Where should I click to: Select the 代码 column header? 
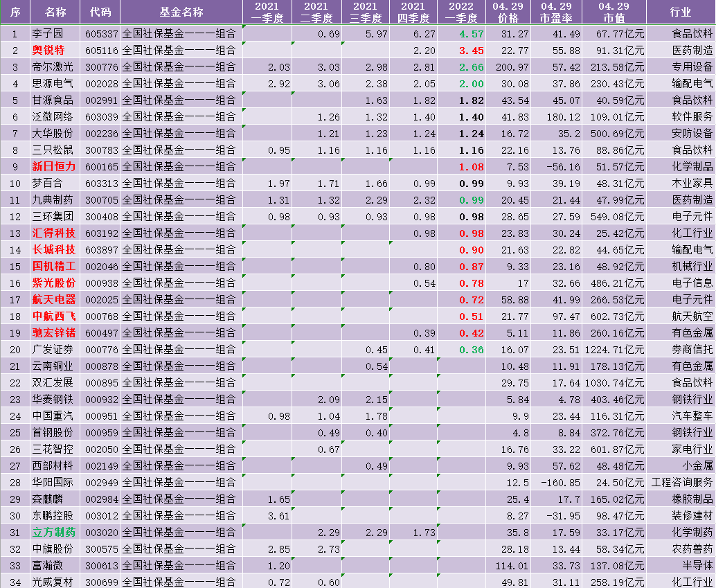(x=100, y=12)
